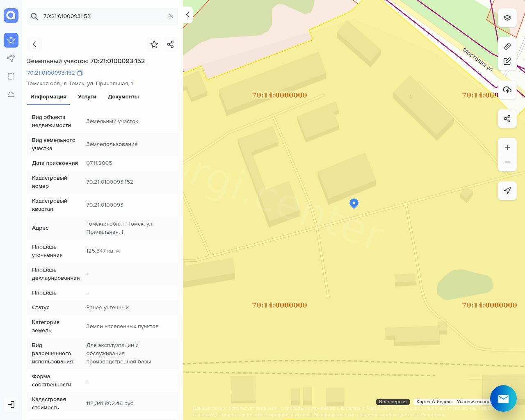Select the rectangular area selection tool
The width and height of the screenshot is (525, 420).
[x=11, y=76]
